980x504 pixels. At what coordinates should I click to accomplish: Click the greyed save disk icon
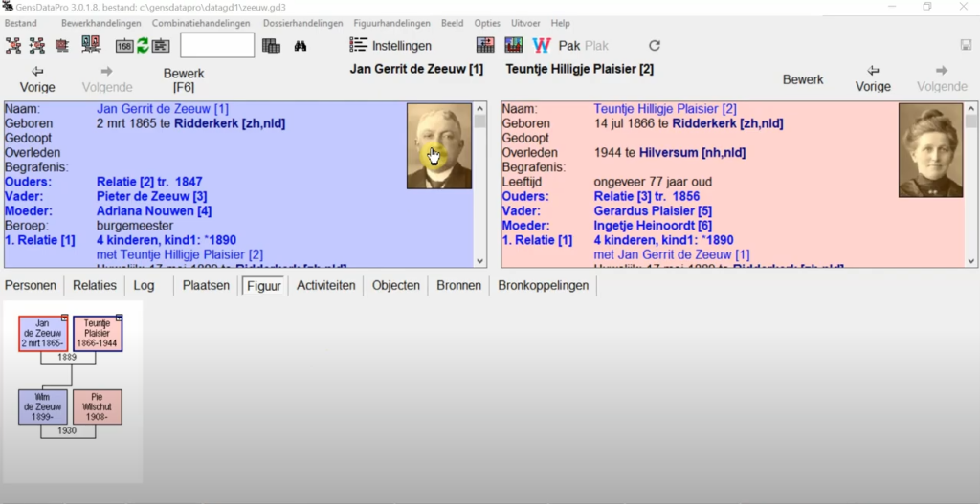click(x=966, y=45)
